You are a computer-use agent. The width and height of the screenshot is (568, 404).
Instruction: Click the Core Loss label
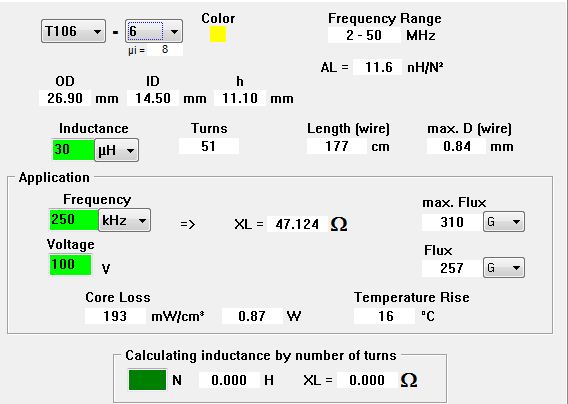pos(118,297)
